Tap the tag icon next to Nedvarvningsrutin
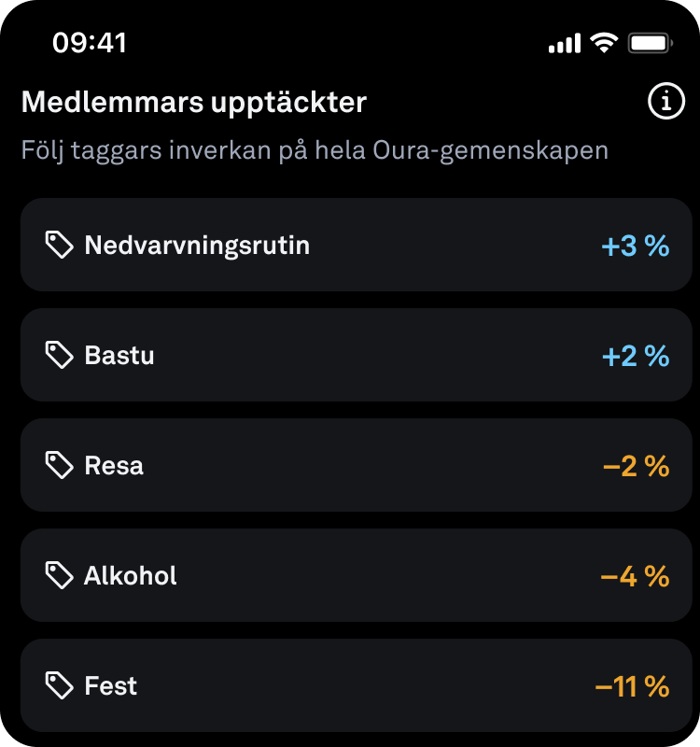The width and height of the screenshot is (700, 747). point(60,246)
